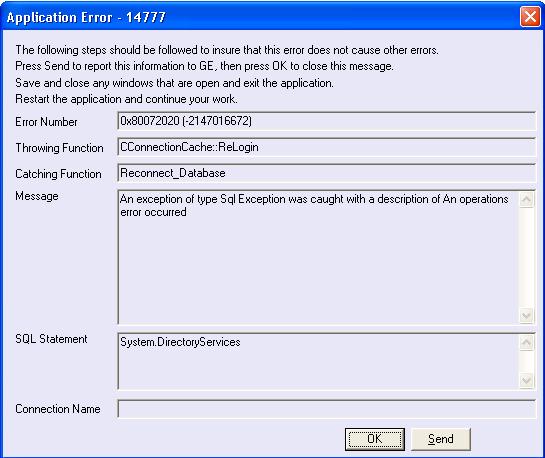Click the Catching Function field
545x458 pixels.
(x=326, y=173)
